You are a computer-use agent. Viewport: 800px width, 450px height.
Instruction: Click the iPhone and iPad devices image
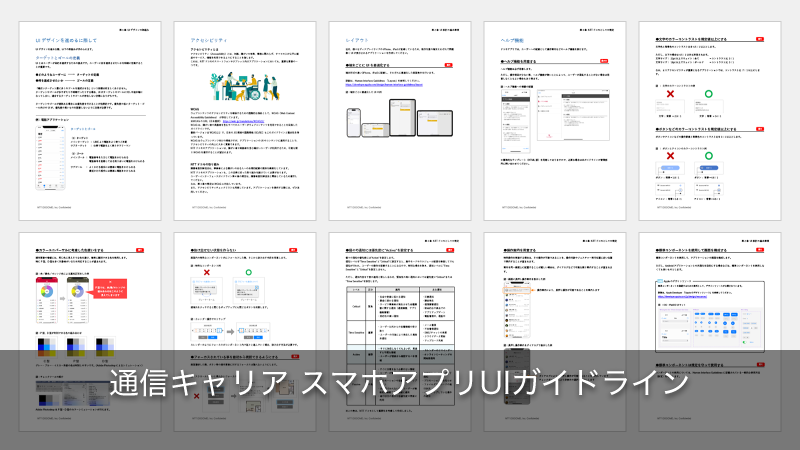[399, 118]
